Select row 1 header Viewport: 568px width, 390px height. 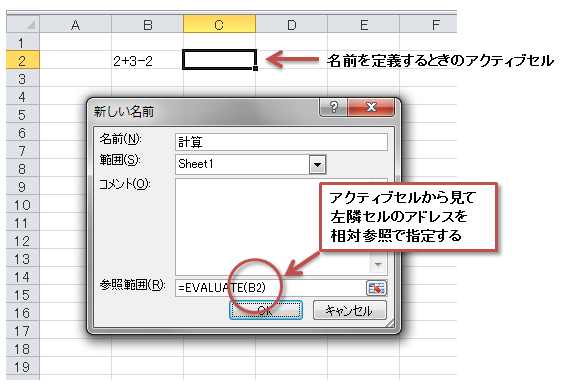tap(22, 42)
